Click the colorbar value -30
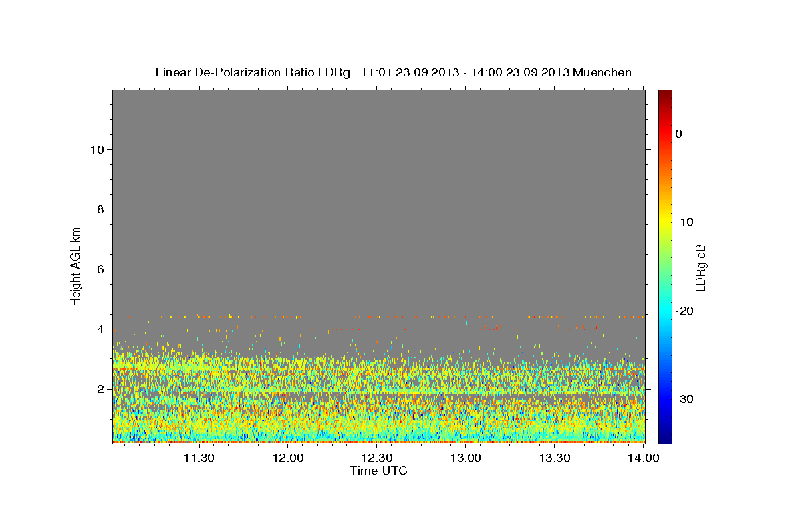Screen dimensions: 798x532 [685, 399]
